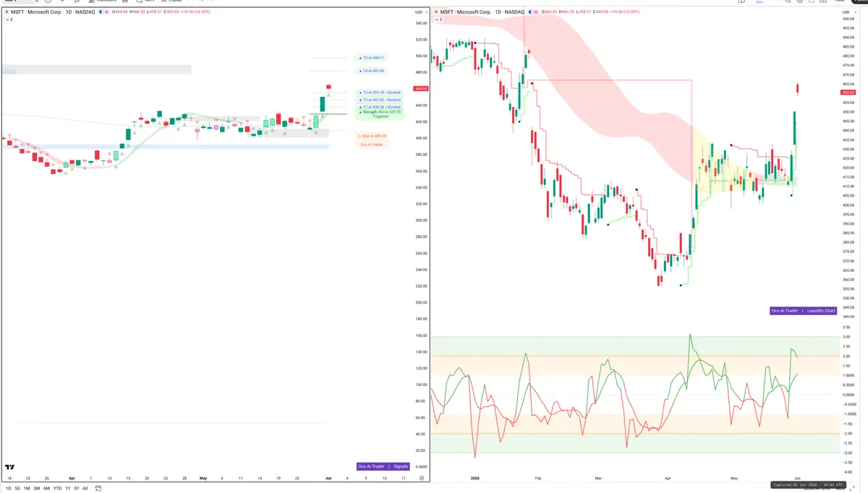Click the Strength Above 429.50 Triggered label

[x=380, y=114]
